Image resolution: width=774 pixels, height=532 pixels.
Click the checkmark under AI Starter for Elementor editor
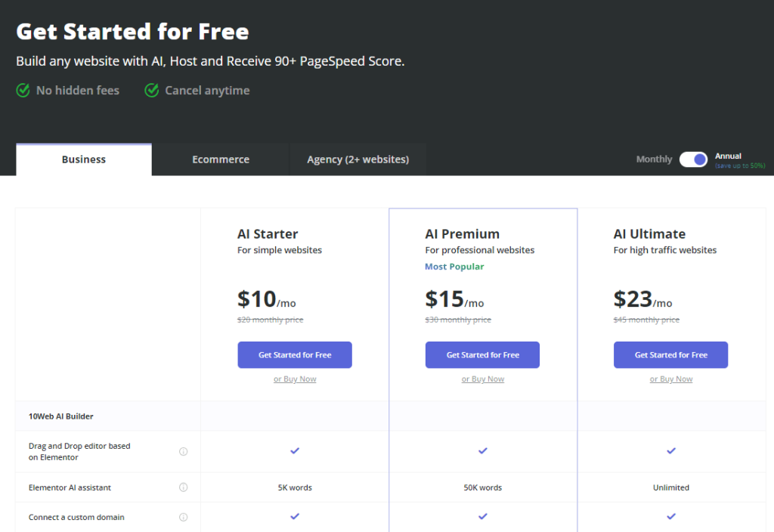coord(295,450)
